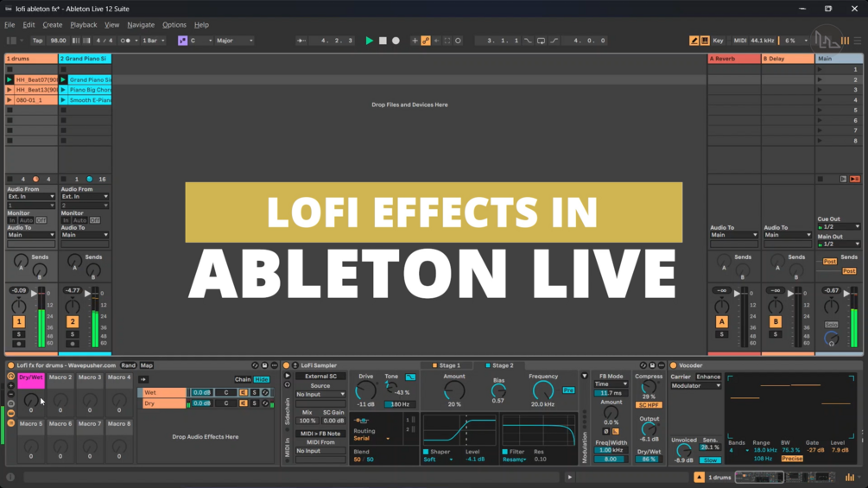Click the Tap tempo button
The height and width of the screenshot is (488, 868).
pos(37,41)
